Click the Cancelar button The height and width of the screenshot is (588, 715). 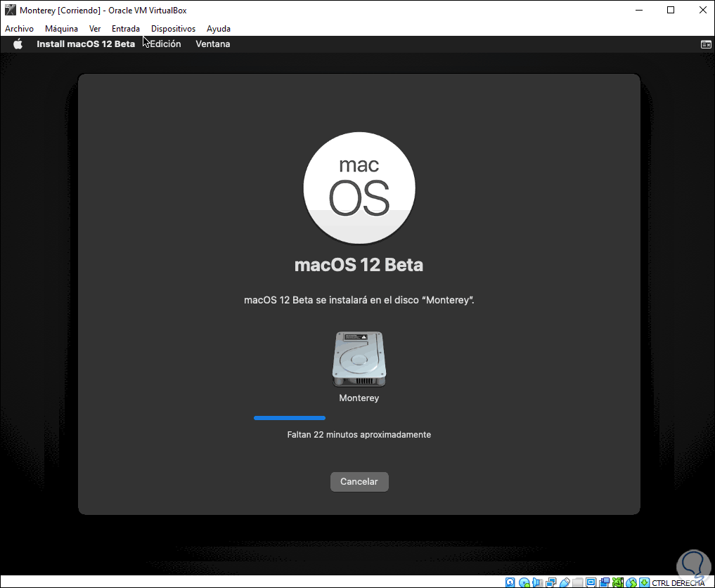(359, 482)
